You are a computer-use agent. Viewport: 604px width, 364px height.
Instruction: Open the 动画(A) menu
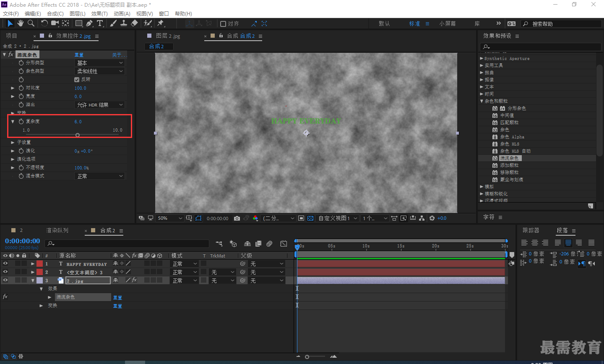tap(122, 13)
